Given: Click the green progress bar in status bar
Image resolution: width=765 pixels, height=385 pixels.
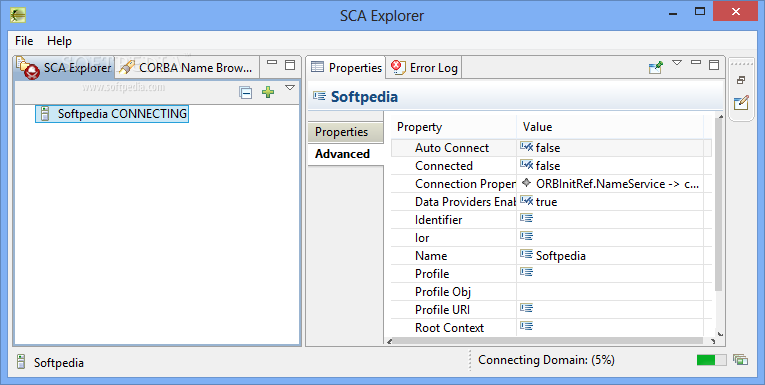Looking at the screenshot, I should click(x=711, y=360).
